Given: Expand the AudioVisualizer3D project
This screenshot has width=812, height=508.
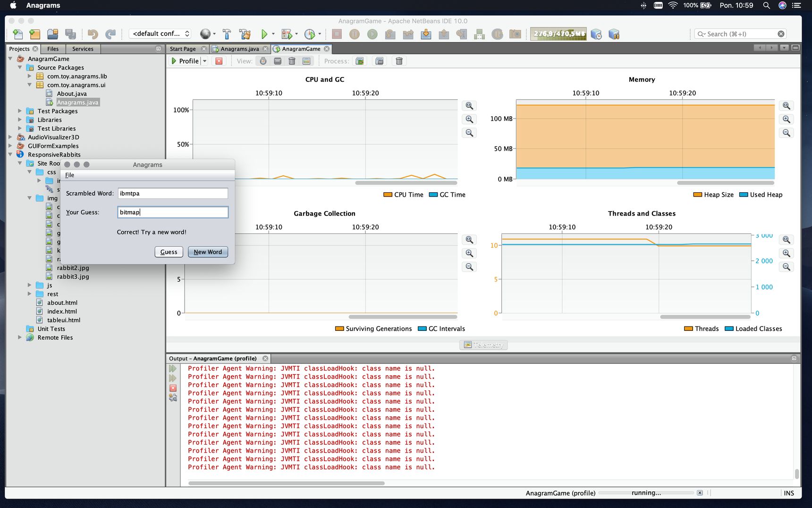Looking at the screenshot, I should 10,137.
